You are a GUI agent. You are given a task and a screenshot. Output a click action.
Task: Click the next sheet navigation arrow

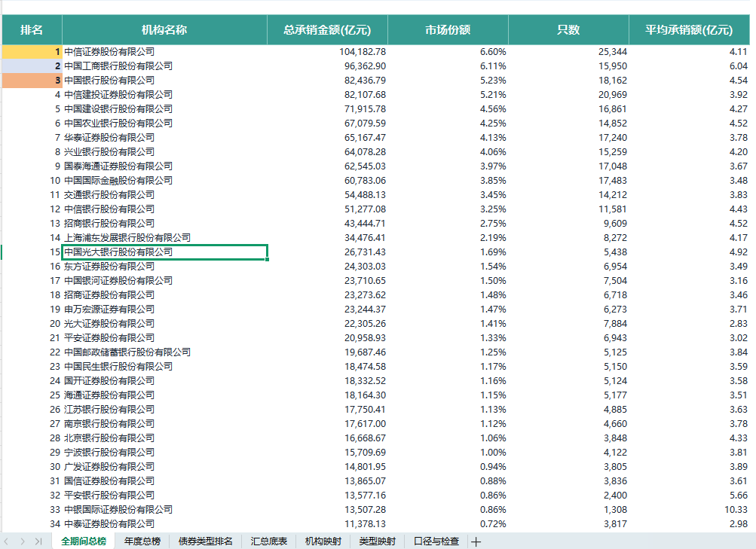tap(23, 541)
